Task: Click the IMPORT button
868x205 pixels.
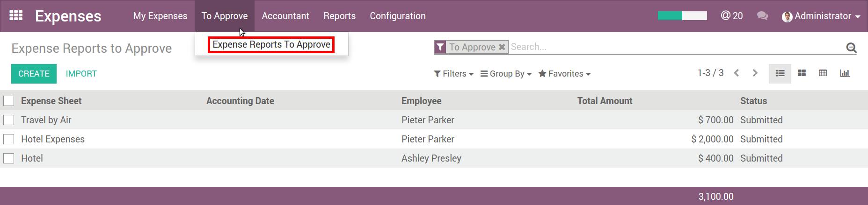Action: tap(81, 74)
